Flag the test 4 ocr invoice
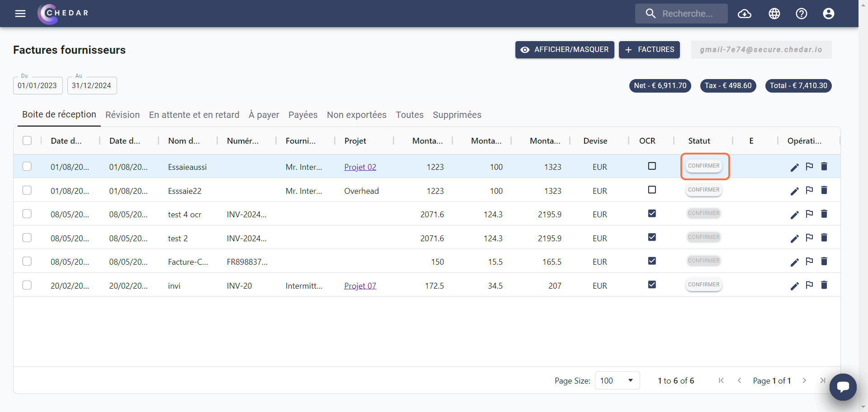 point(810,214)
